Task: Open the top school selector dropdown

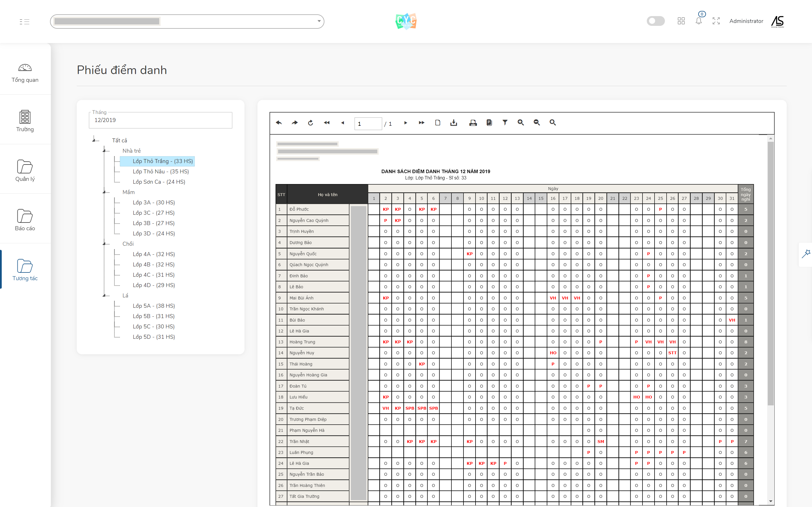Action: click(187, 22)
